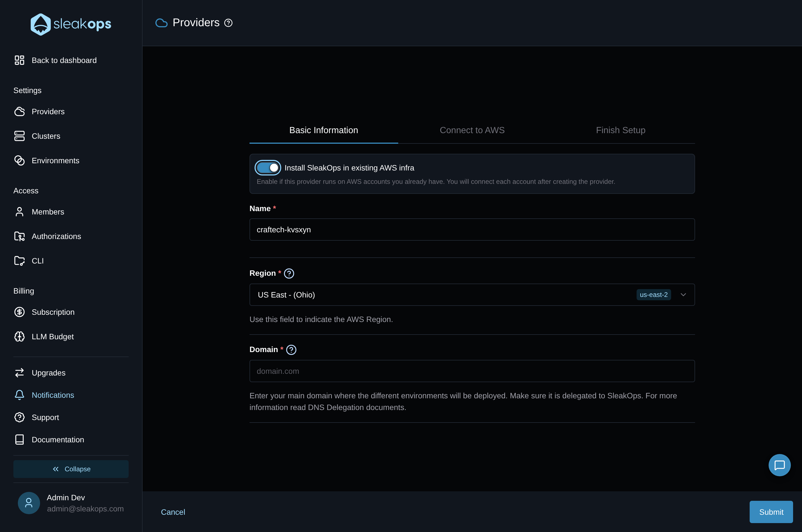Screen dimensions: 802x532
Task: Click the help icon next to Providers title
Action: [x=228, y=23]
